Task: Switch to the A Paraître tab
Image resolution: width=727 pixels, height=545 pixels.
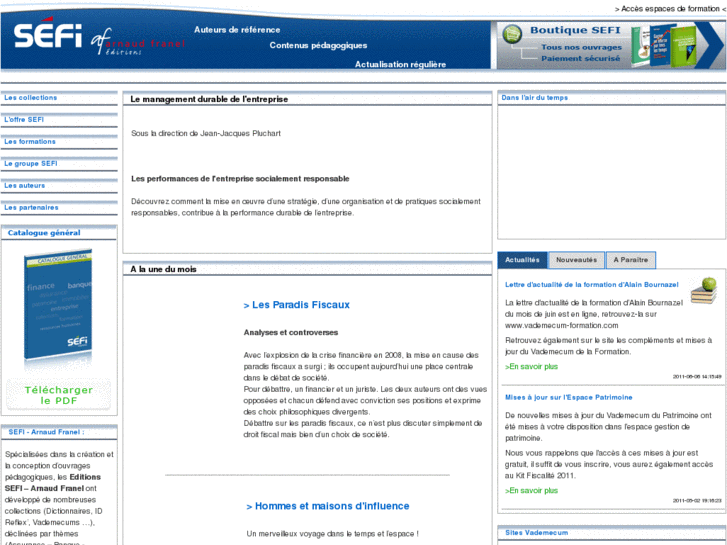Action: pyautogui.click(x=631, y=260)
